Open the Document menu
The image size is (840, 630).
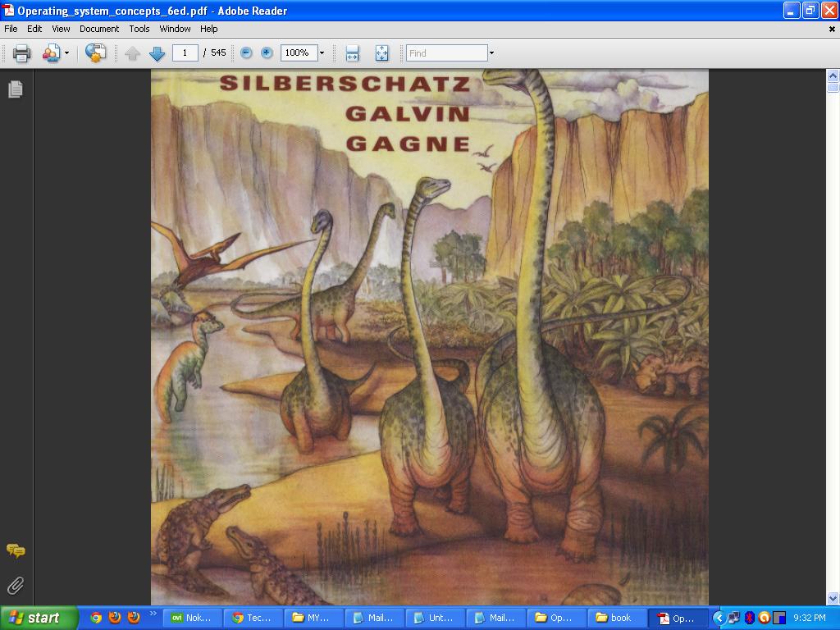pos(99,29)
